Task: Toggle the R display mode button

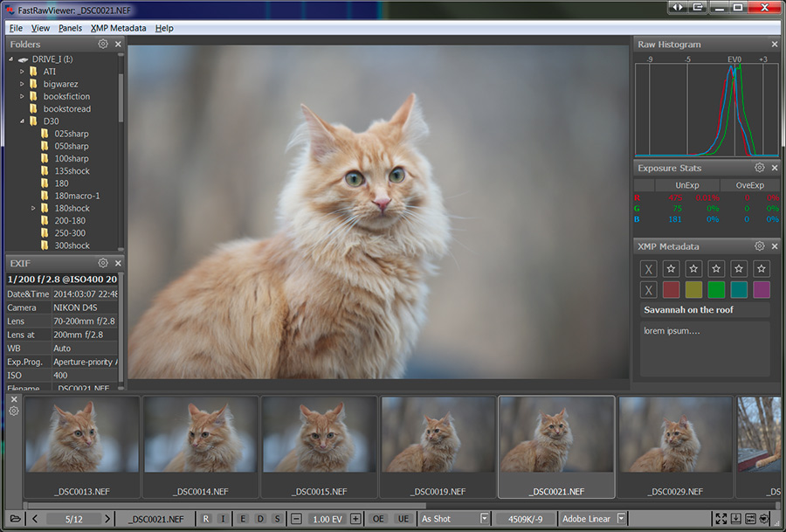Action: click(x=206, y=519)
